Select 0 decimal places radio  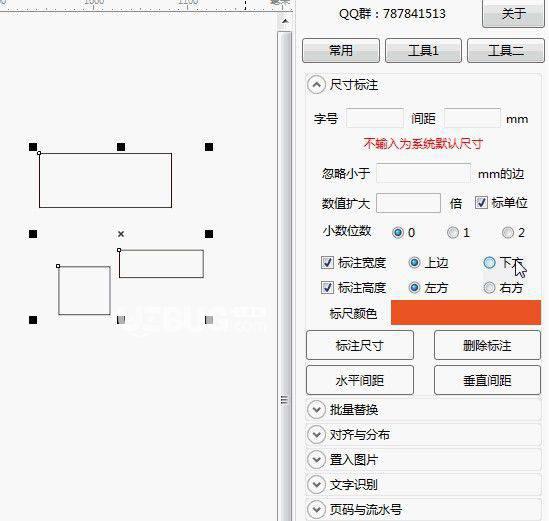click(398, 232)
